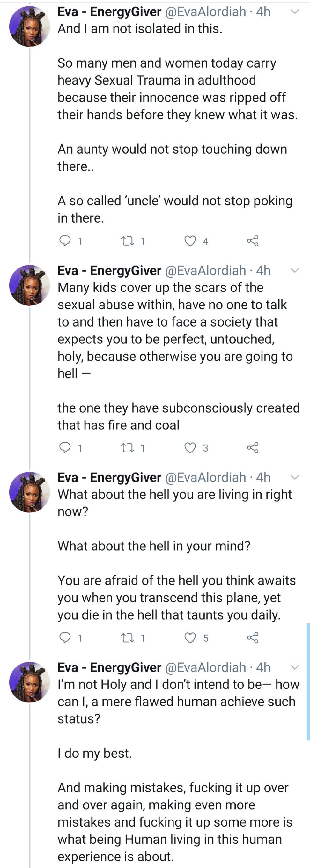Image resolution: width=310 pixels, height=868 pixels.
Task: Open options chevron on the first tweet
Action: pos(295,12)
